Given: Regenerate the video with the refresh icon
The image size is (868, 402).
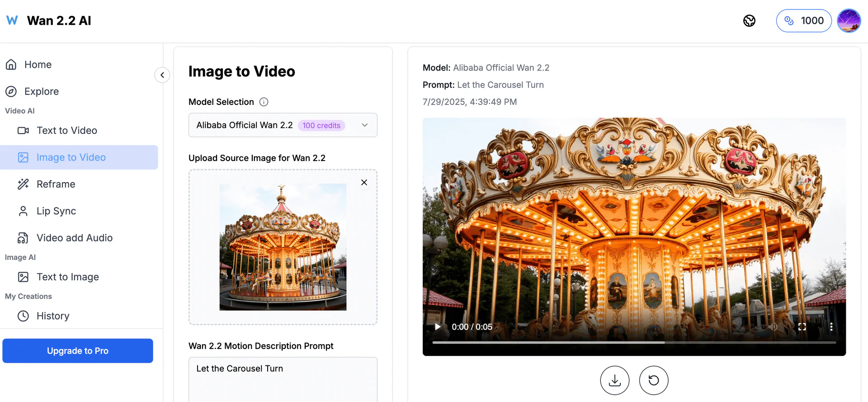Looking at the screenshot, I should point(654,380).
